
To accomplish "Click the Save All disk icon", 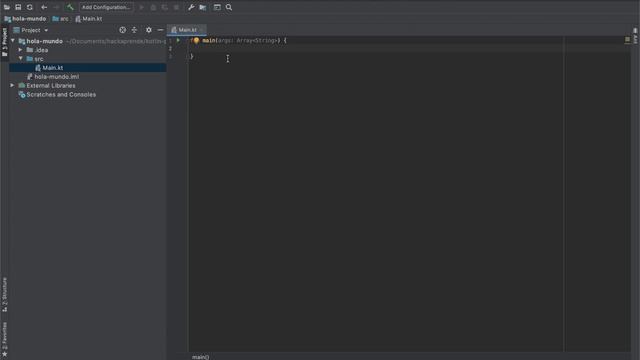I will (18, 7).
